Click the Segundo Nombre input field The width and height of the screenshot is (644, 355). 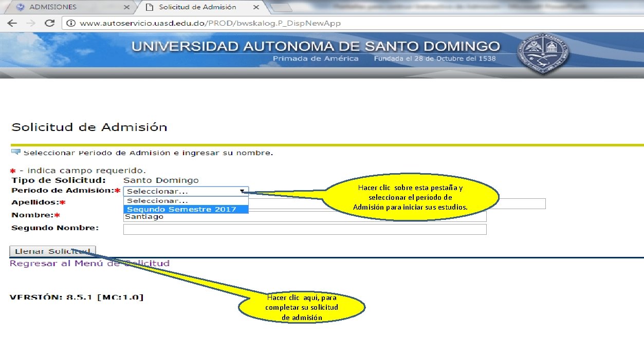305,229
